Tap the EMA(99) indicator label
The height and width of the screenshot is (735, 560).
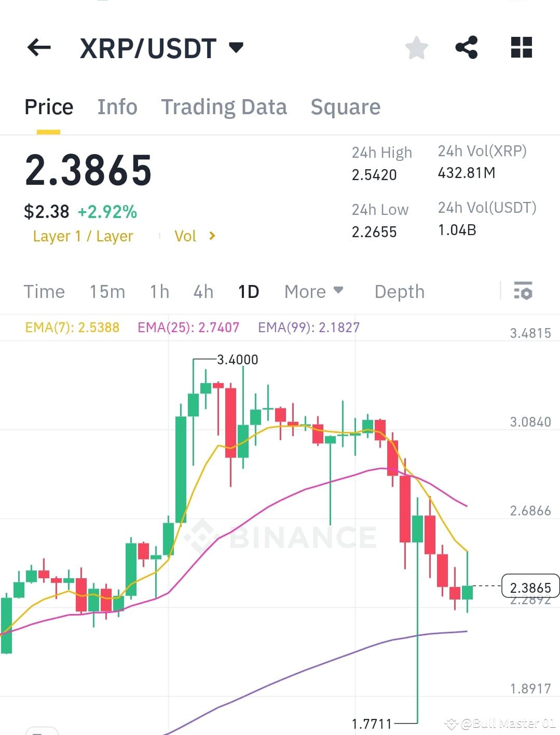[309, 327]
